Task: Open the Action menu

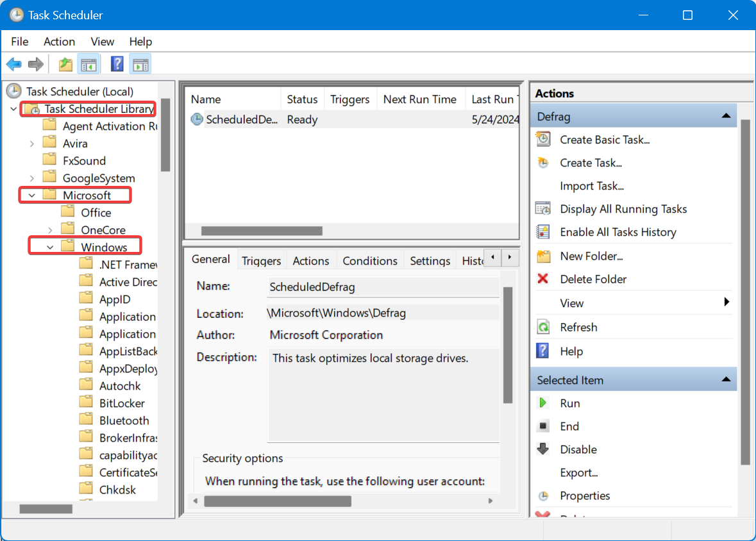Action: 59,42
